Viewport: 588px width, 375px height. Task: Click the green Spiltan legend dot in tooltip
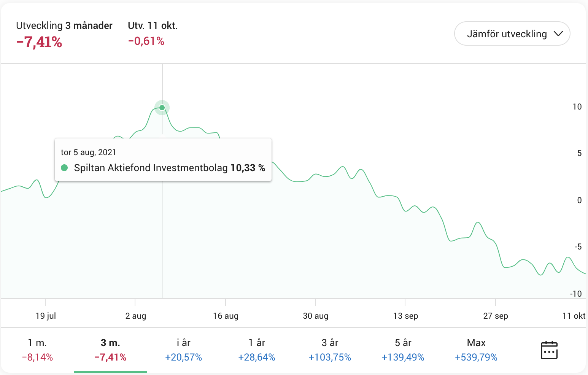point(64,168)
